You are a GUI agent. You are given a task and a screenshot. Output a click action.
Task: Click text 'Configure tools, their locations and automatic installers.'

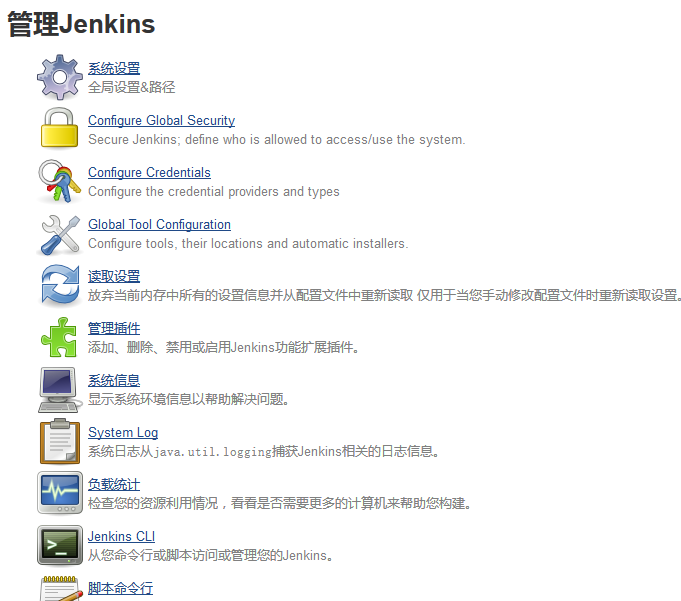point(248,244)
